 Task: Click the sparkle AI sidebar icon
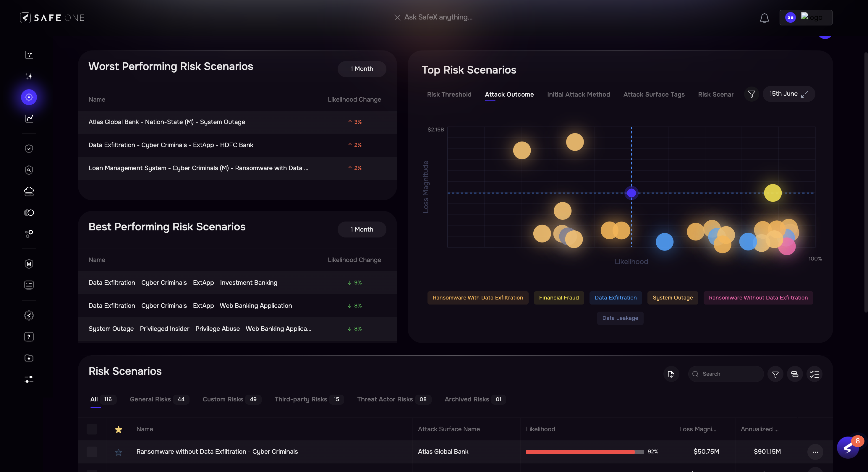(x=29, y=76)
